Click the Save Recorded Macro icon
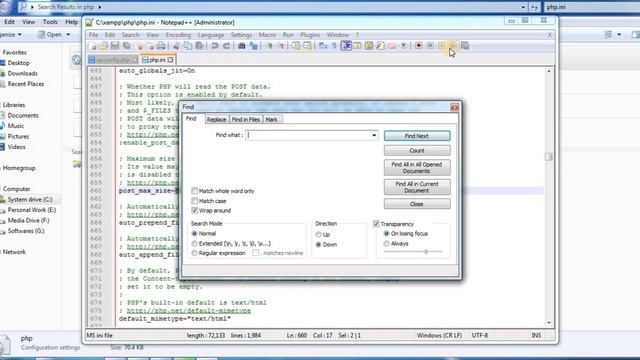The image size is (640, 360). 464,46
